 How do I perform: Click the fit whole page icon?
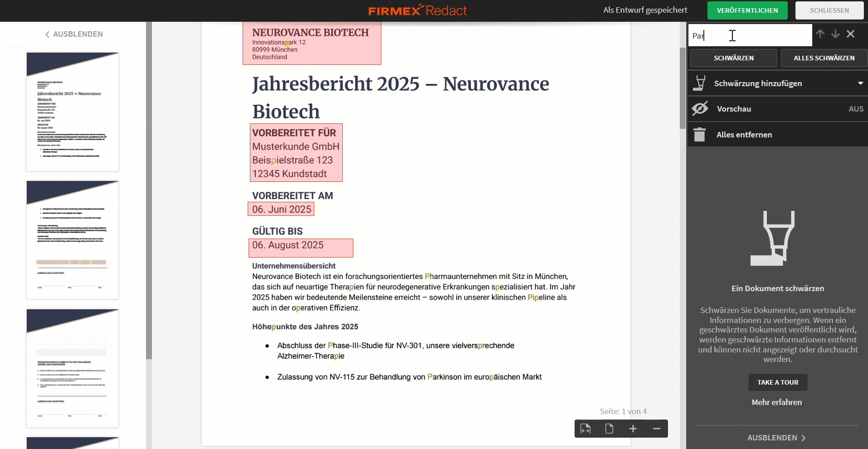pyautogui.click(x=609, y=429)
